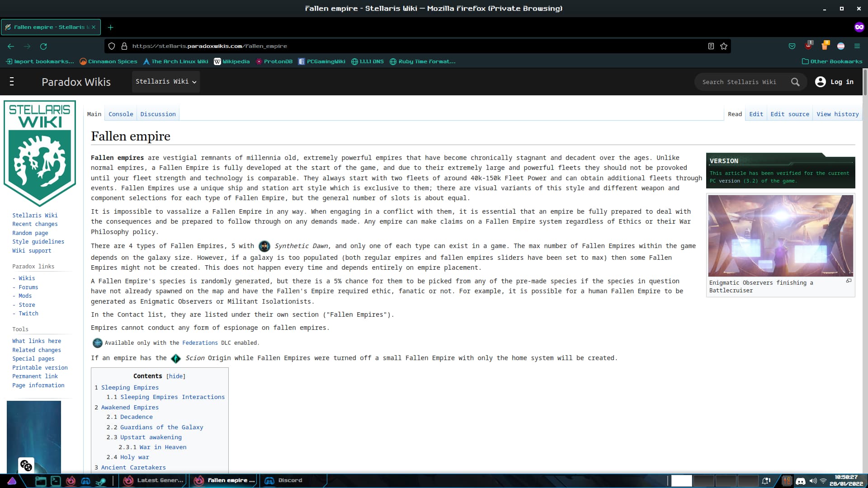
Task: Open The Arch Linux Wiki bookmark
Action: [x=175, y=61]
